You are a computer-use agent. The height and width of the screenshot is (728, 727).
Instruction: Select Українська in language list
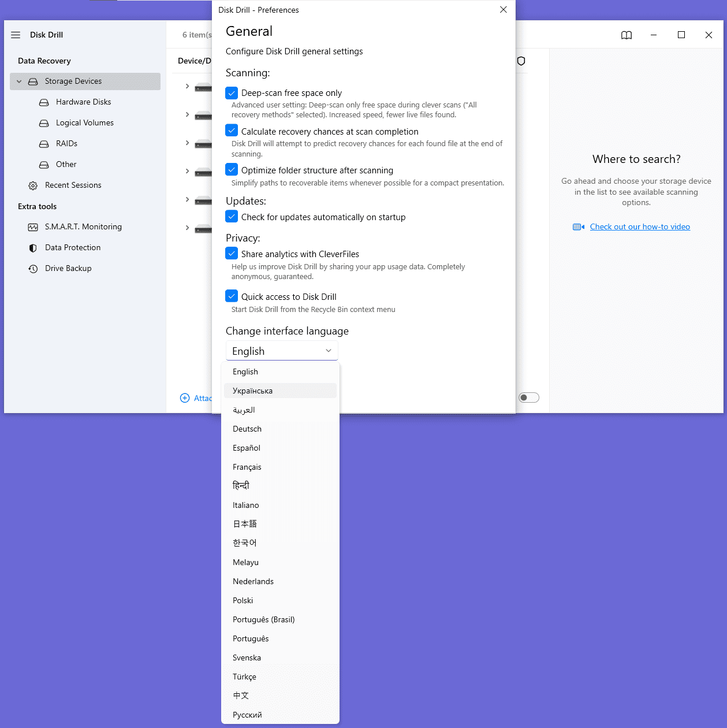280,391
